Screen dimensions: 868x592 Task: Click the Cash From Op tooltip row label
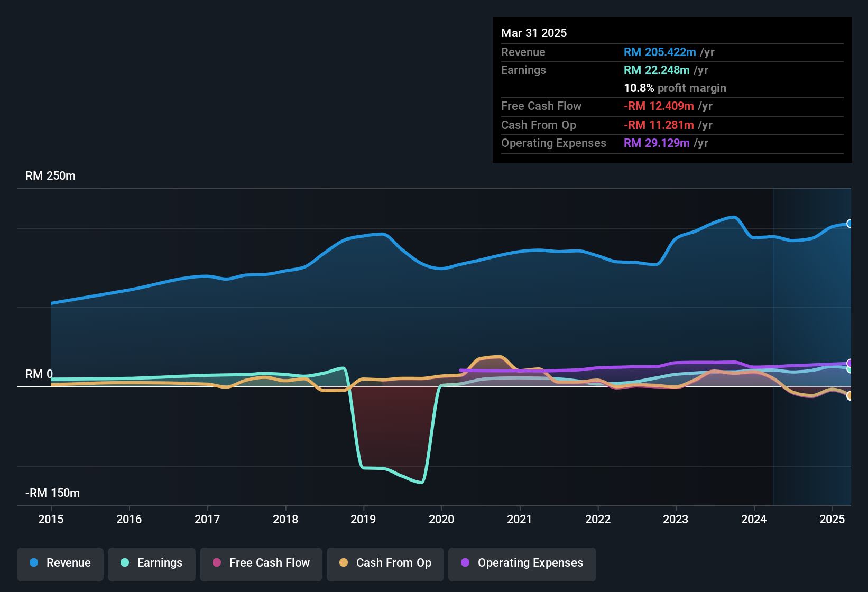pyautogui.click(x=539, y=125)
